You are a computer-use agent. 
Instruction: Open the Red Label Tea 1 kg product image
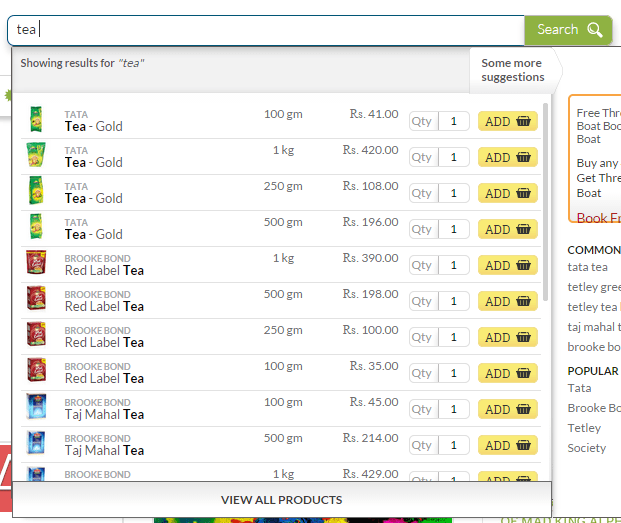36,262
